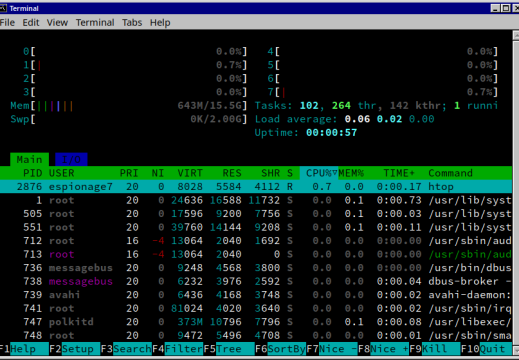Click the F6 SortBy function button
Image resolution: width=519 pixels, height=360 pixels.
[x=280, y=349]
